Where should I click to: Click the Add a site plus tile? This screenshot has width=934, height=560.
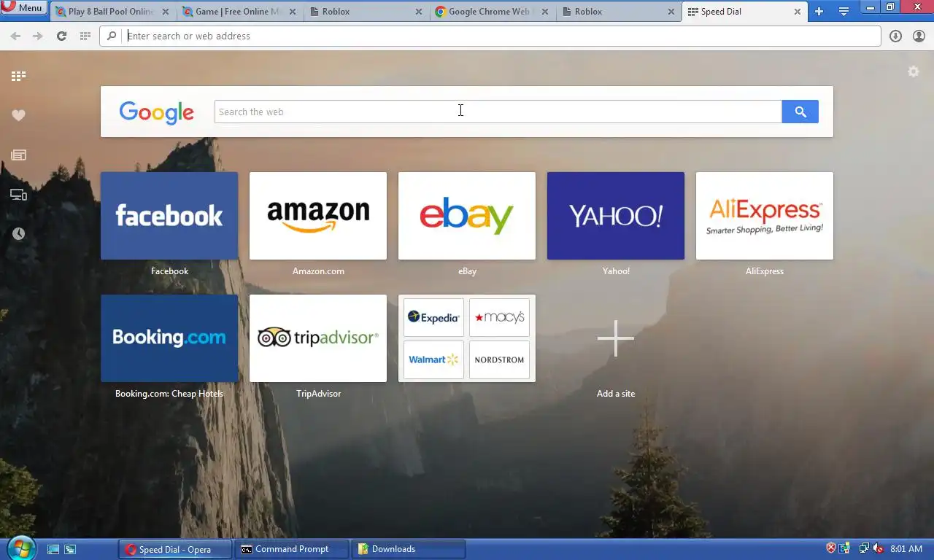point(616,338)
